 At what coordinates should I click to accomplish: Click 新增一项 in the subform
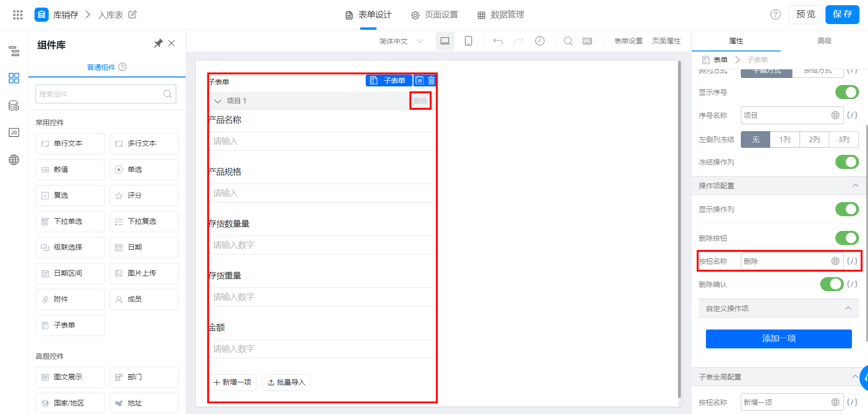click(232, 382)
